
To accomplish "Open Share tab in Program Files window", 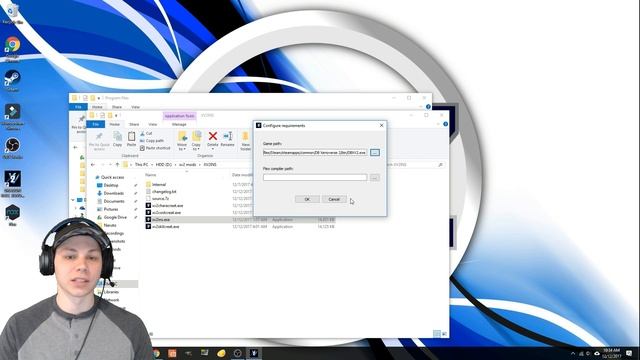I will tap(117, 107).
